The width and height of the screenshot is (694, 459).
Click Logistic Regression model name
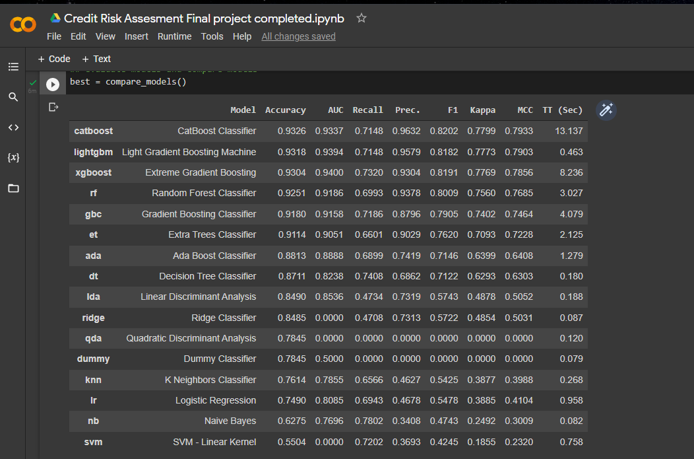click(216, 401)
